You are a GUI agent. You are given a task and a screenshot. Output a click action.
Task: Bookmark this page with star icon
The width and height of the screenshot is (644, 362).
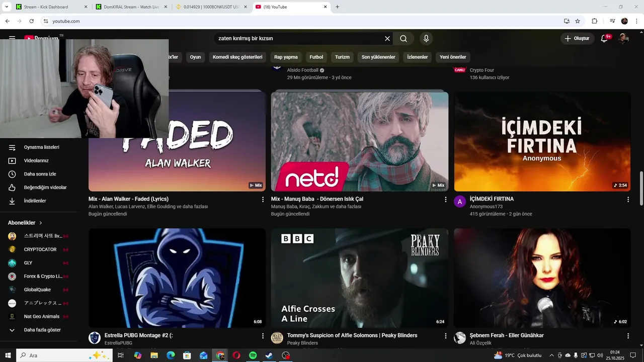pyautogui.click(x=578, y=21)
